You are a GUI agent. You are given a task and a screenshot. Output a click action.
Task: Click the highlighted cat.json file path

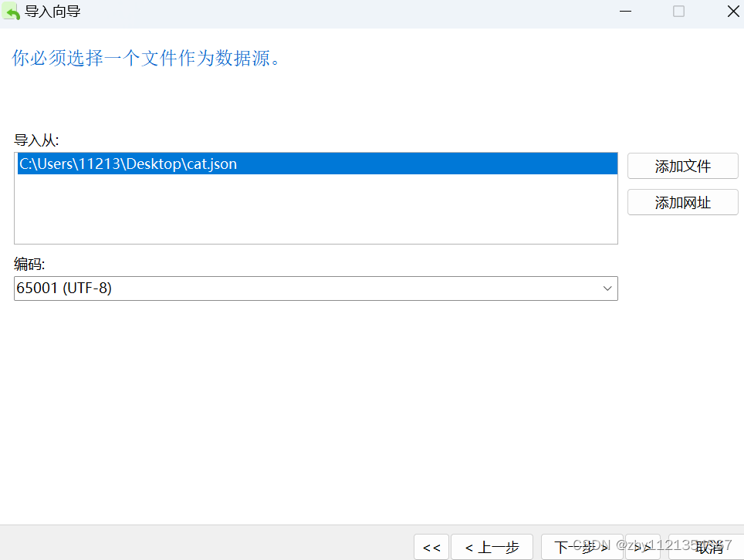point(127,164)
